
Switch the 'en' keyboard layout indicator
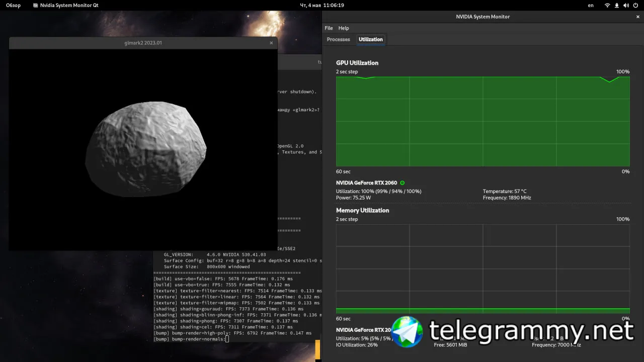point(591,6)
